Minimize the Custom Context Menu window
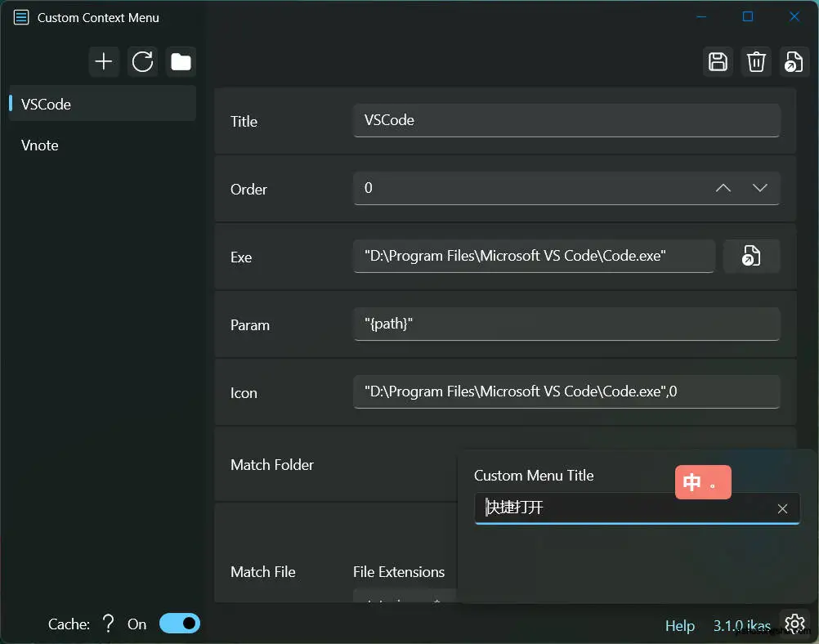 pos(701,16)
